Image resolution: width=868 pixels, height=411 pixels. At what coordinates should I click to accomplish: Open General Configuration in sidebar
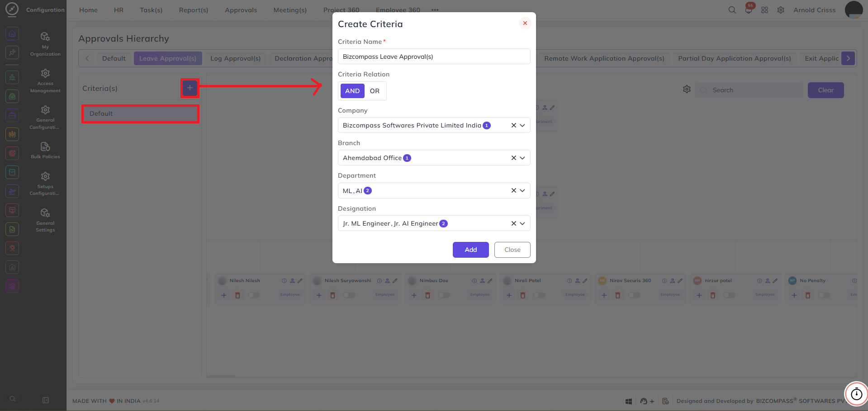point(45,118)
